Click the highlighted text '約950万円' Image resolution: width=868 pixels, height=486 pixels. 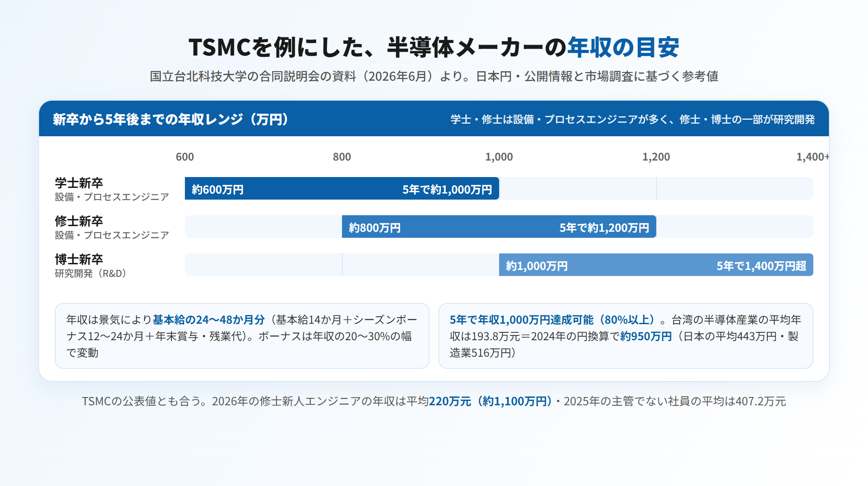[646, 336]
